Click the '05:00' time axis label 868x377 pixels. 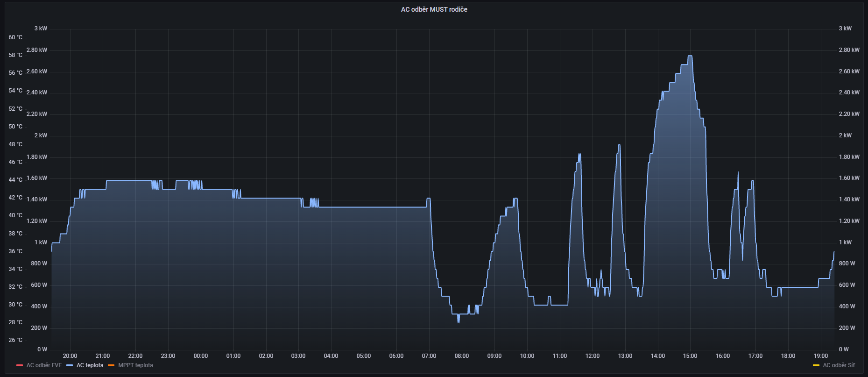364,356
